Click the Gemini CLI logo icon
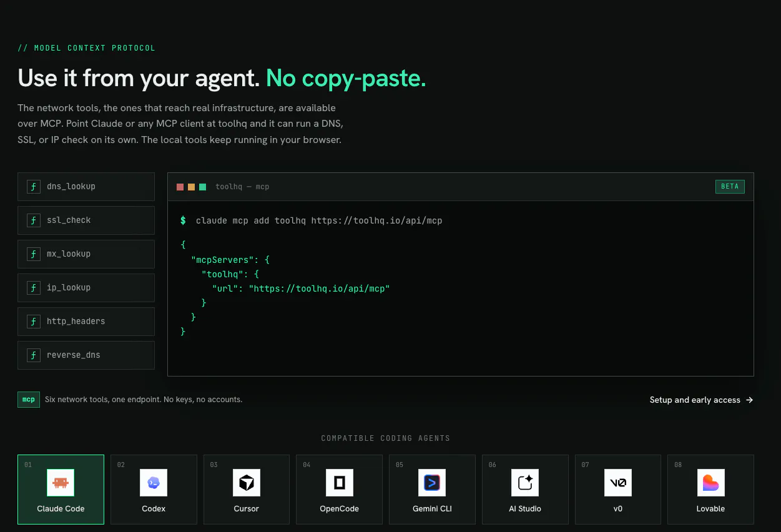The image size is (781, 532). click(x=432, y=483)
